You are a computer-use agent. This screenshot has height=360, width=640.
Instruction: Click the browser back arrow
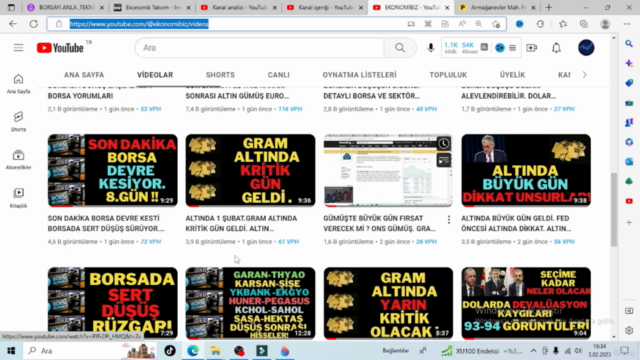point(13,24)
